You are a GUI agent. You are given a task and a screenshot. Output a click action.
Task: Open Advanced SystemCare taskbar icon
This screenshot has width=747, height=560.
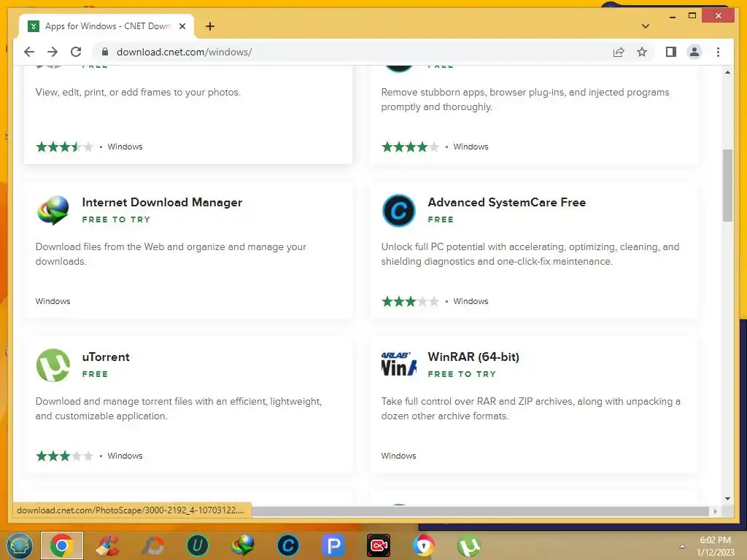click(x=288, y=545)
